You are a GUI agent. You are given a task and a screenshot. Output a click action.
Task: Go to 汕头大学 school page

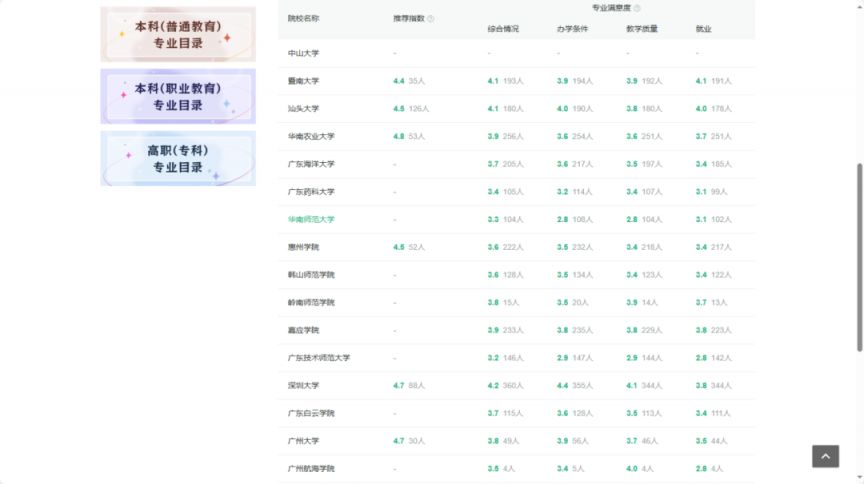tap(303, 109)
